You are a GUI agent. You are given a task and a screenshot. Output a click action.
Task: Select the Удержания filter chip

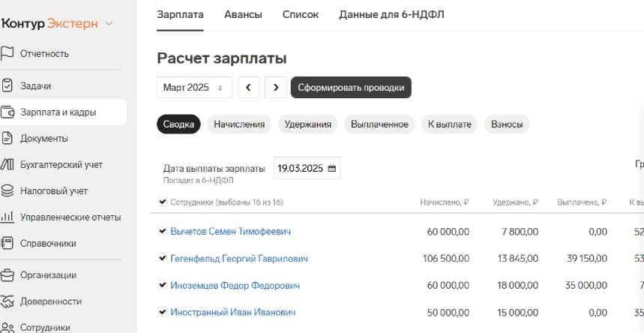click(308, 124)
